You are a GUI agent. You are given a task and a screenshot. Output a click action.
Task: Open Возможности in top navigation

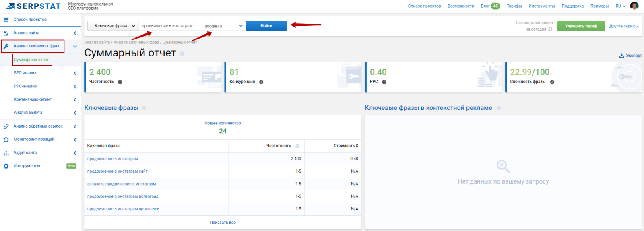[x=461, y=6]
